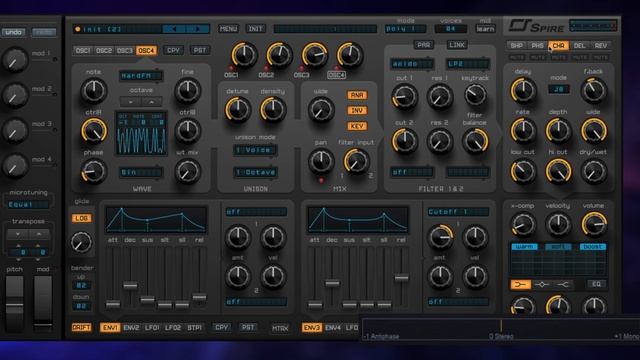Select the OSC3 tab

click(x=124, y=51)
